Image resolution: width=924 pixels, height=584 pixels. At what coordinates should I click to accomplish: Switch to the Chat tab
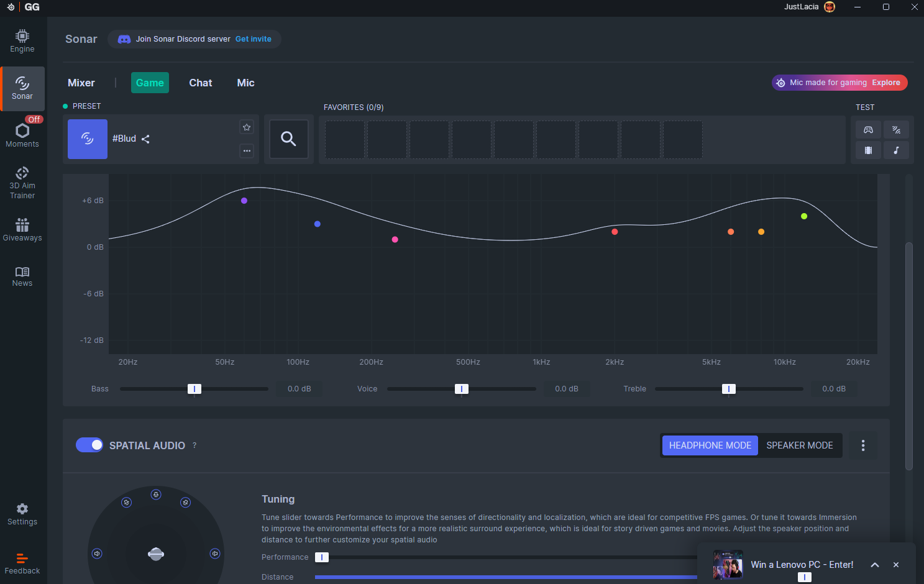click(x=201, y=83)
